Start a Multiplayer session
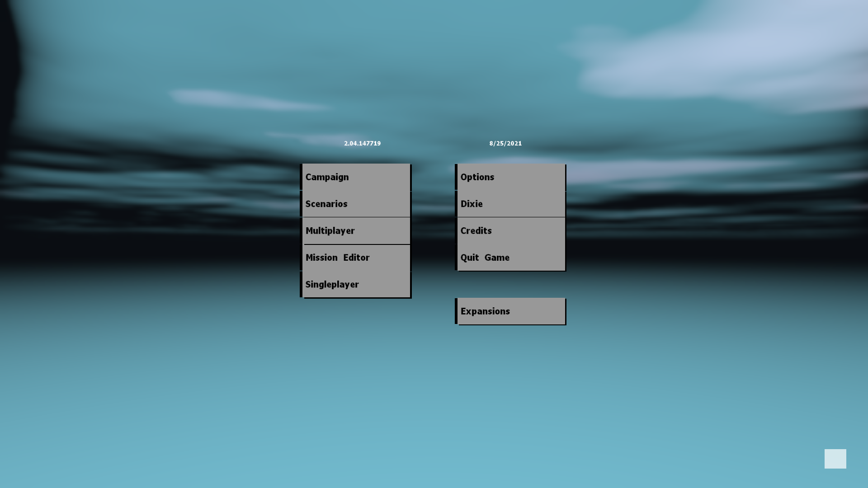The image size is (868, 488). click(355, 231)
